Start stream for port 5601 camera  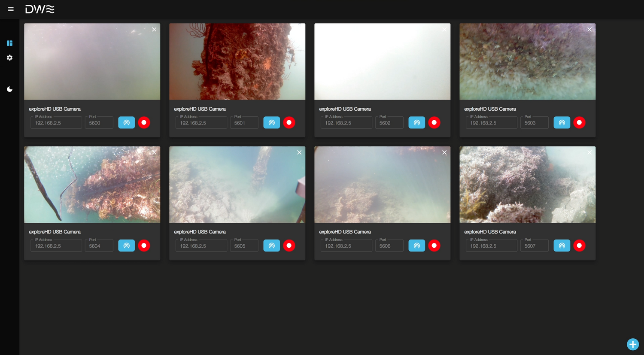click(272, 123)
